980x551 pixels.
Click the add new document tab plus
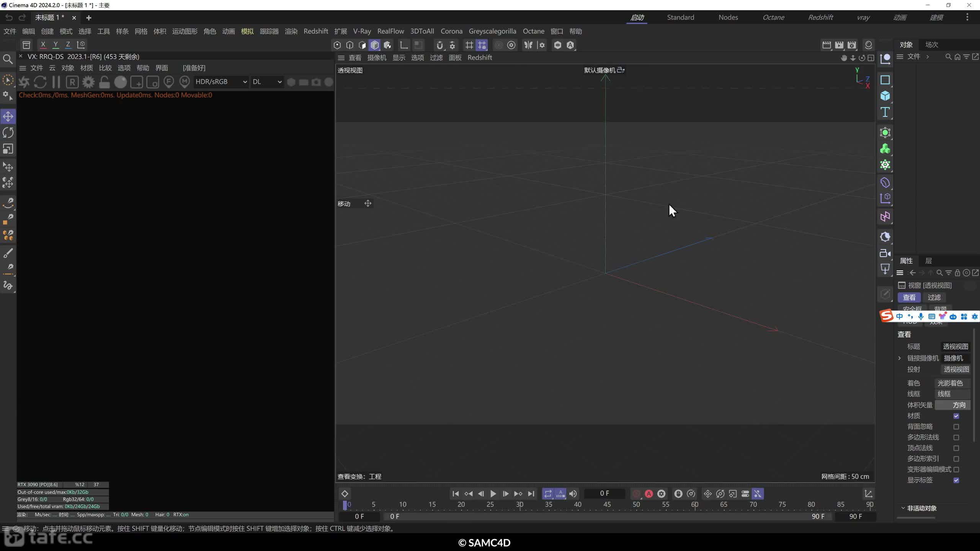88,18
